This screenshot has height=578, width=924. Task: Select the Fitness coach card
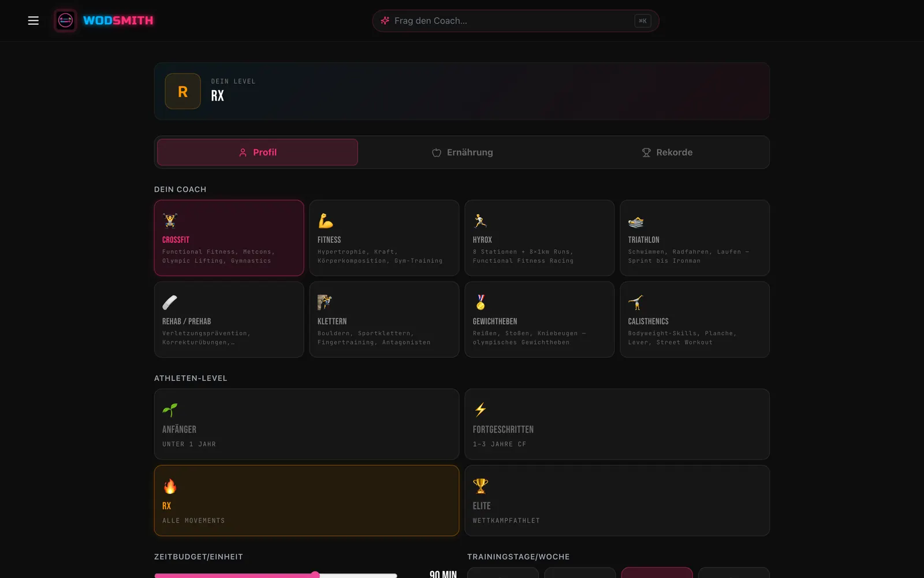385,238
